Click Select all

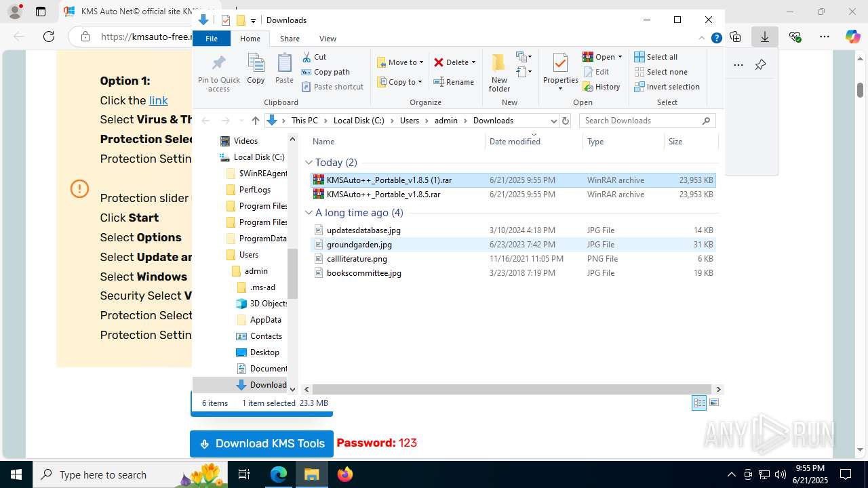[656, 57]
